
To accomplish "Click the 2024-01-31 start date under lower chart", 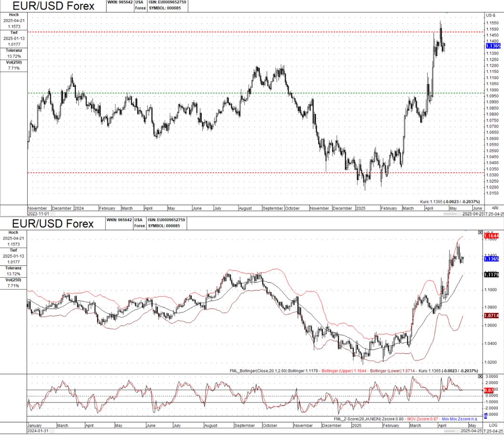I will 38,431.
